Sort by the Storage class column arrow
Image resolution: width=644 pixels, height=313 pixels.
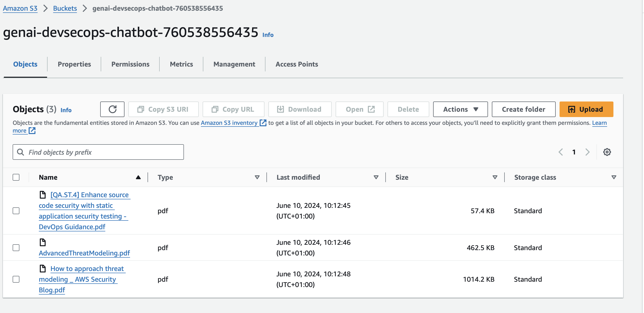(x=613, y=178)
